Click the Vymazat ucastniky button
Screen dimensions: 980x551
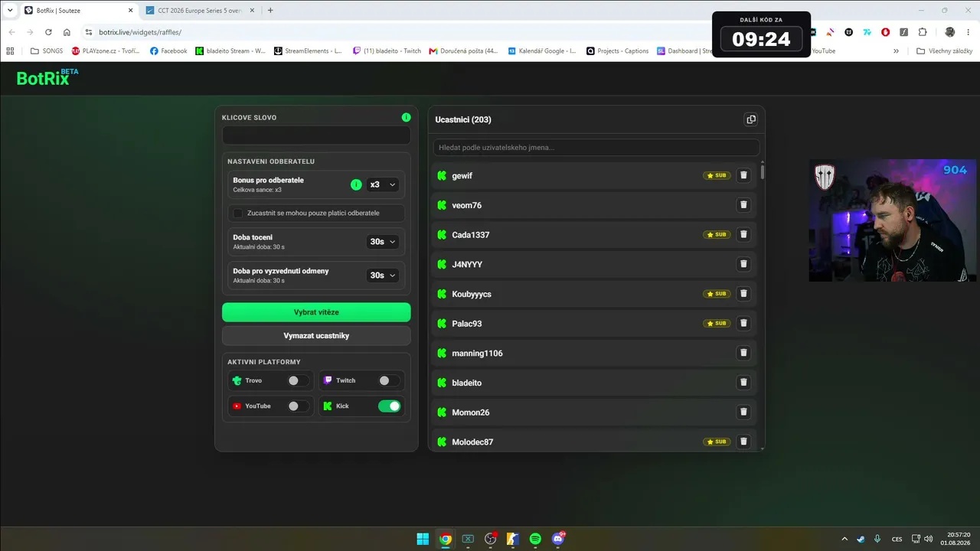[x=316, y=336]
